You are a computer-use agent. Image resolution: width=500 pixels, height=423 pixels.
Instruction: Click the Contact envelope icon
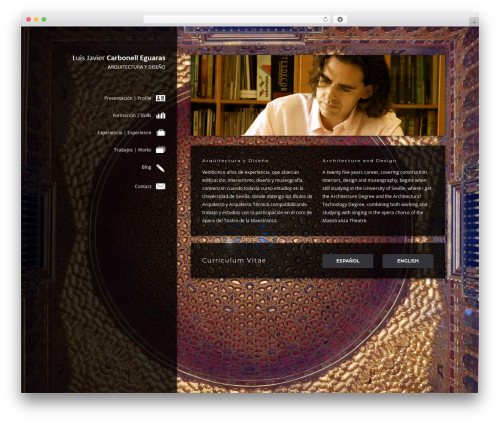161,186
